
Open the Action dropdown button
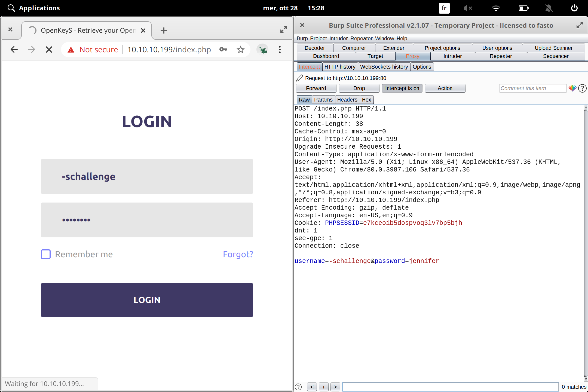[445, 88]
